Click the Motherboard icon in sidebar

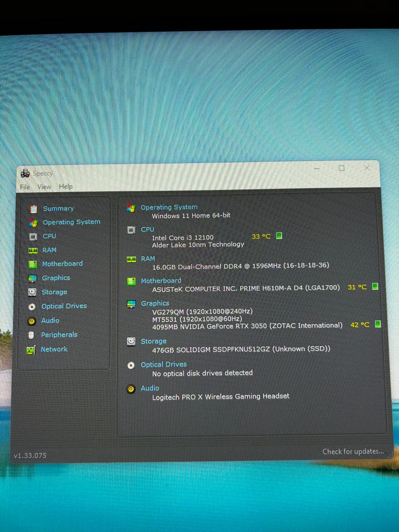[x=32, y=264]
